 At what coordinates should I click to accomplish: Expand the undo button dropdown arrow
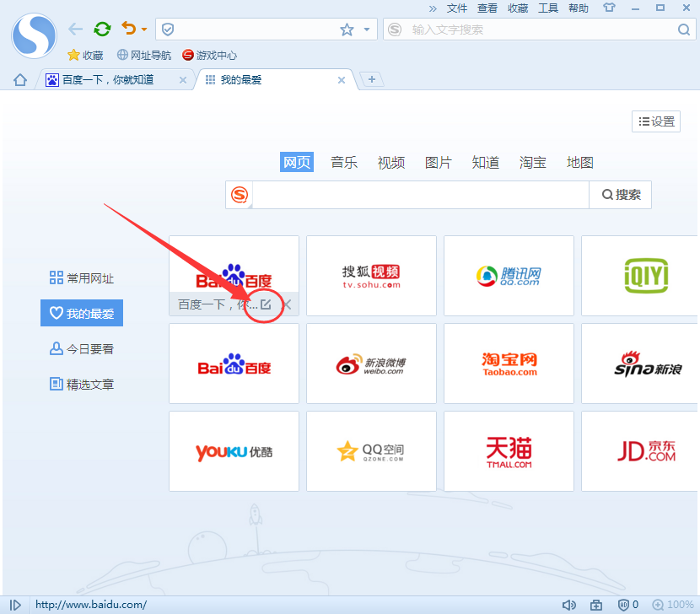(x=143, y=29)
